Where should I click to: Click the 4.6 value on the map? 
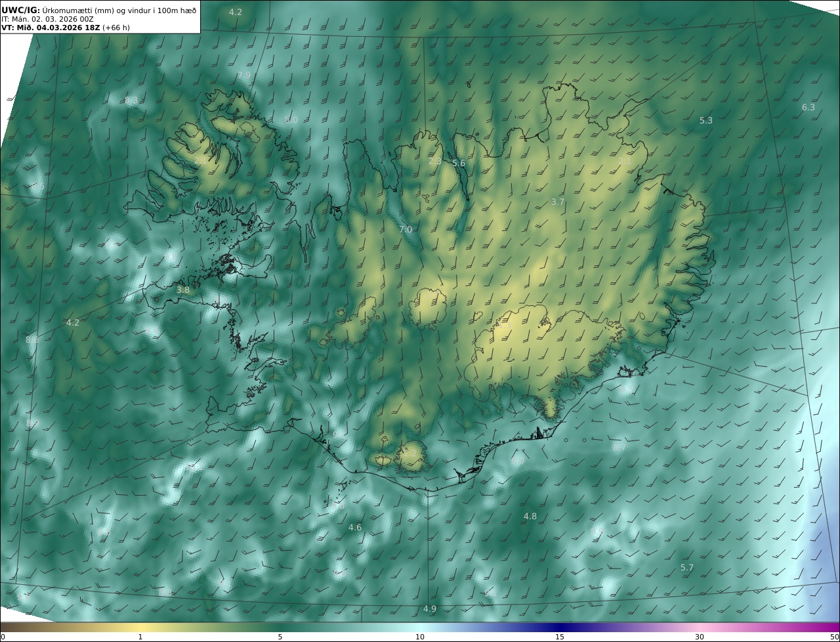[x=355, y=528]
